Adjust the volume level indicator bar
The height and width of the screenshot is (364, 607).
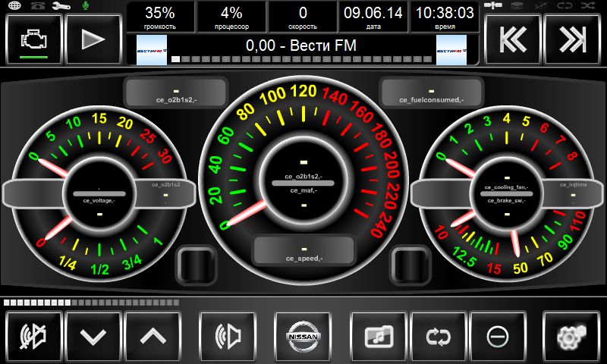(x=91, y=303)
